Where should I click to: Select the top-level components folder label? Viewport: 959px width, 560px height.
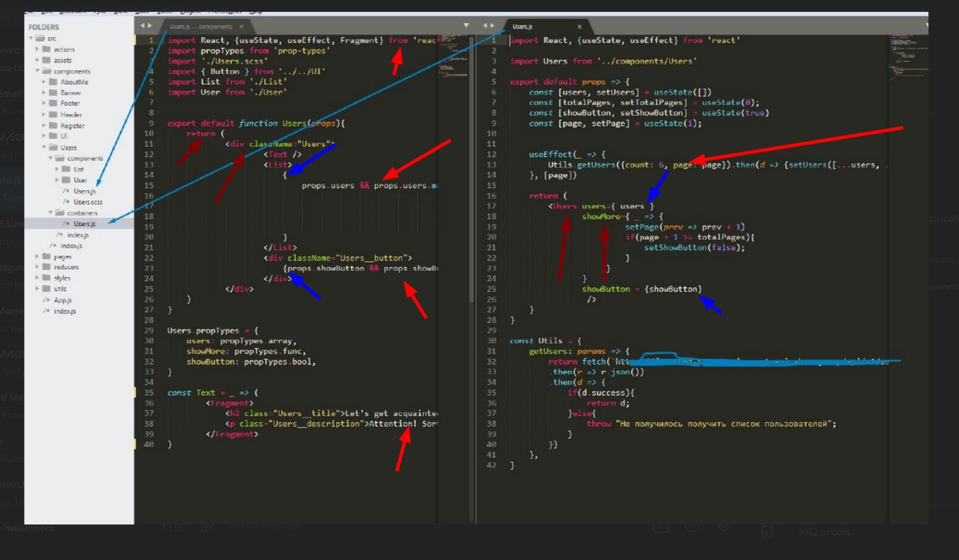pos(72,71)
